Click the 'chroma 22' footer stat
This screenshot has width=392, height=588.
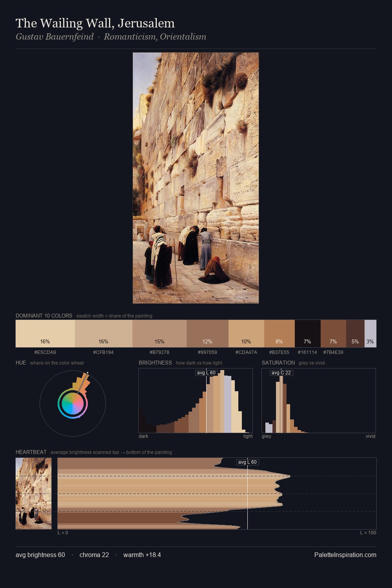pos(94,555)
